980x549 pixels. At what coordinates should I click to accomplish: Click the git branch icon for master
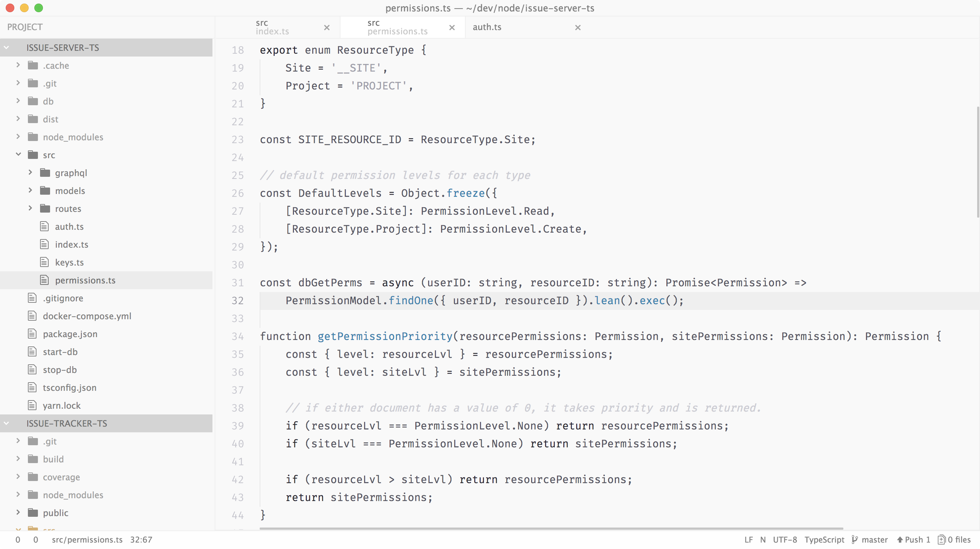[854, 539]
